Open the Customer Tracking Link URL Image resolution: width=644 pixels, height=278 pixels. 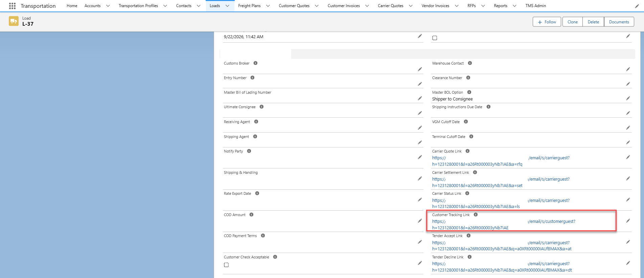(504, 225)
